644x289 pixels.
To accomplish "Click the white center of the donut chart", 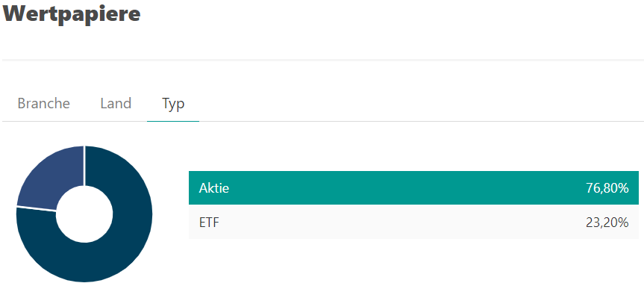I will 84,214.
